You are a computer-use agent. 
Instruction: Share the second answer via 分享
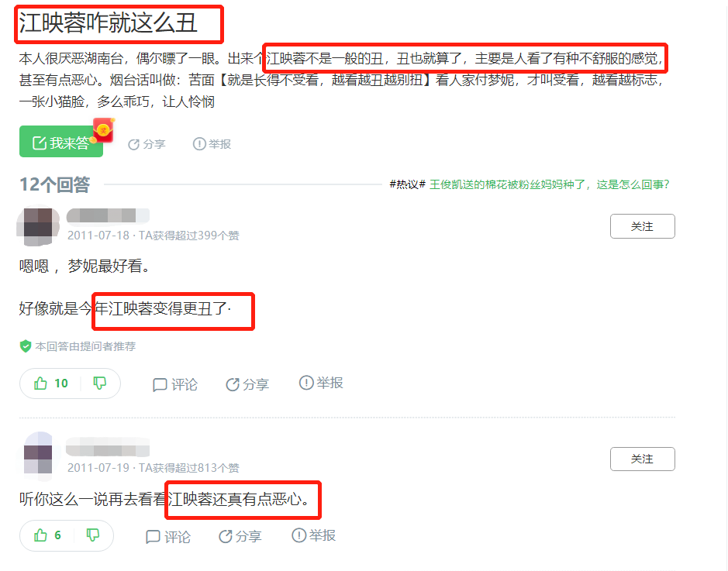click(x=240, y=537)
